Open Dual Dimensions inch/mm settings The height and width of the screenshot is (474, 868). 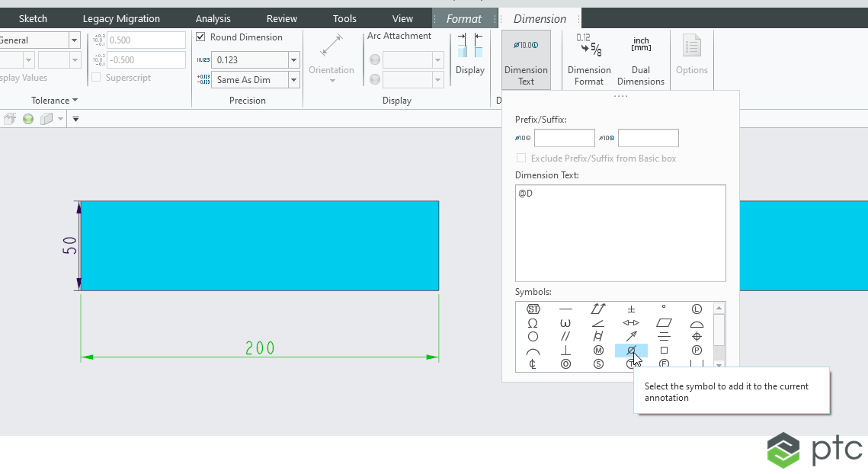click(640, 59)
